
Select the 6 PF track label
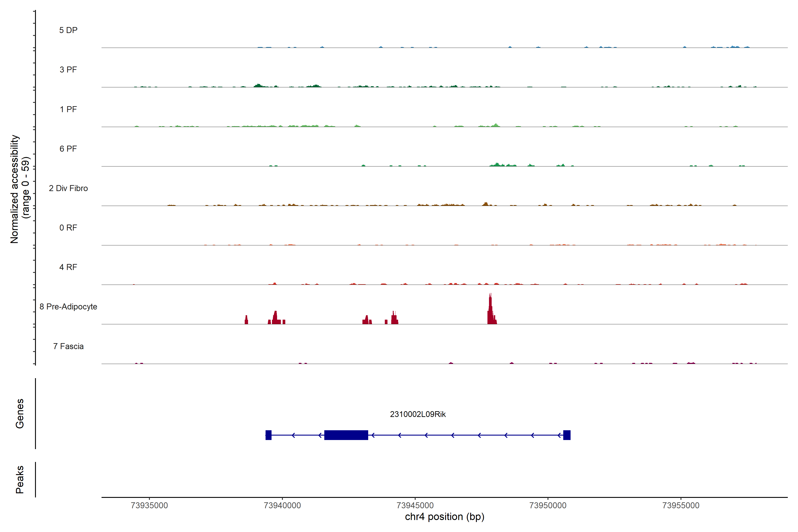[68, 149]
